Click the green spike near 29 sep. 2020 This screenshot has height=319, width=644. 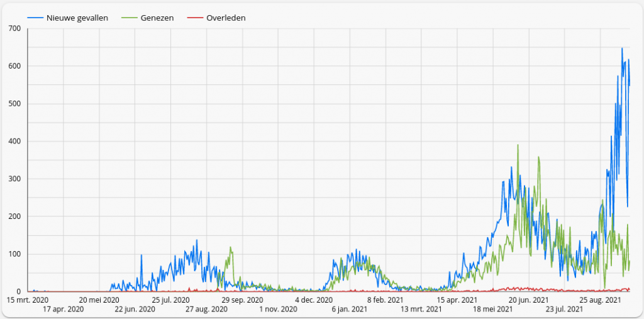click(x=231, y=247)
